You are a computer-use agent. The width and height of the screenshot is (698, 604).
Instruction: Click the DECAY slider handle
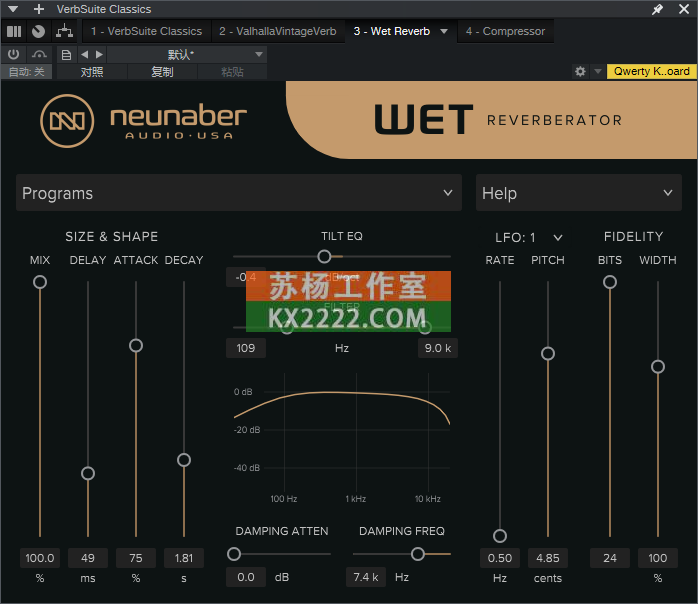[x=184, y=460]
